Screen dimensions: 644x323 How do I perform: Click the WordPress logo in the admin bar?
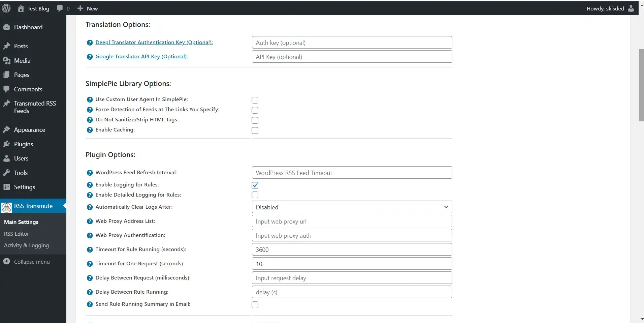6,8
